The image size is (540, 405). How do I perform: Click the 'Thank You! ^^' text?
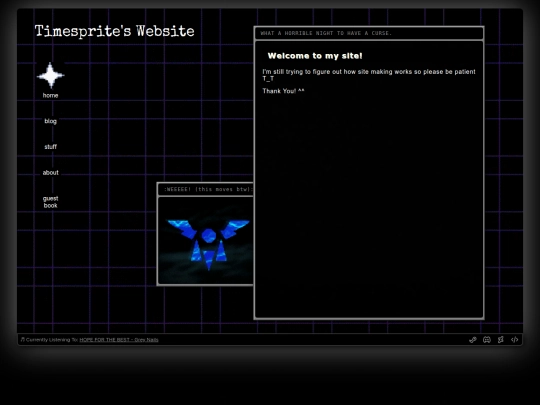[283, 91]
